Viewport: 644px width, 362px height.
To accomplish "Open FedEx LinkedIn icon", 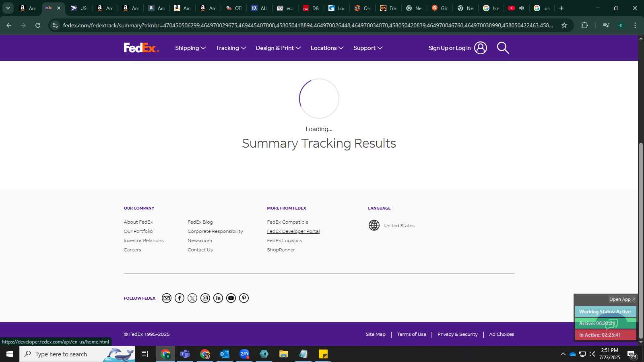I will (x=218, y=298).
